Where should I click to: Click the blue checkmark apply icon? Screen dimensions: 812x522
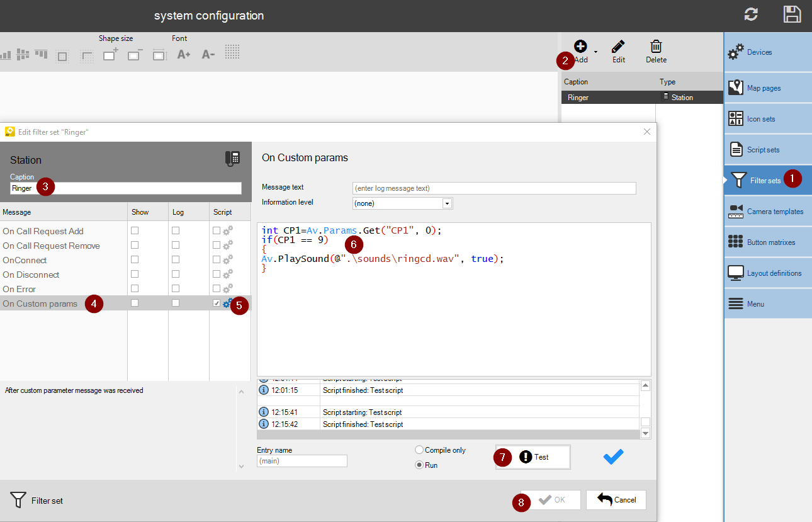(x=612, y=458)
